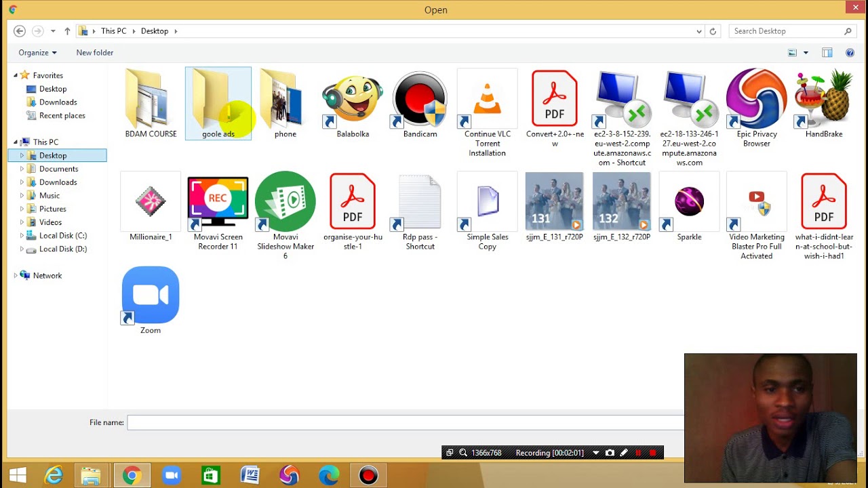Select Movavi Slideshow Maker 6 shortcut
The height and width of the screenshot is (488, 868).
pos(285,216)
